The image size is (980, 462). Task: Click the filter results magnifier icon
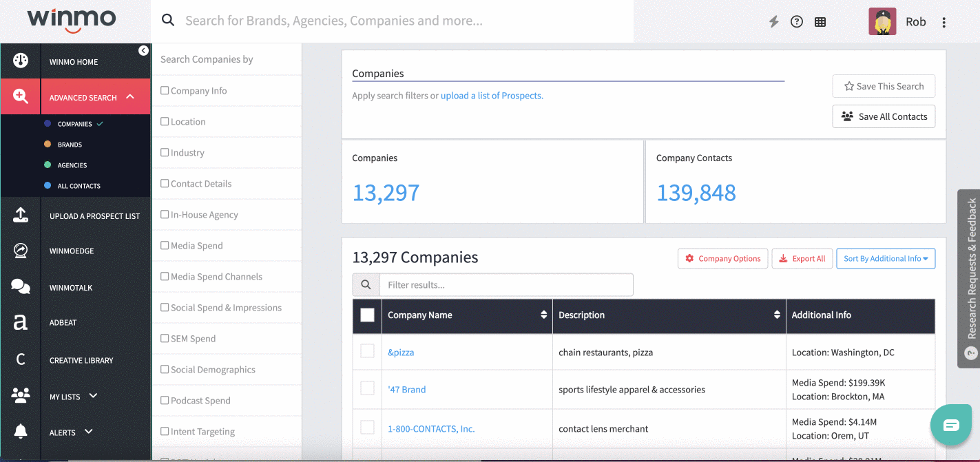366,284
